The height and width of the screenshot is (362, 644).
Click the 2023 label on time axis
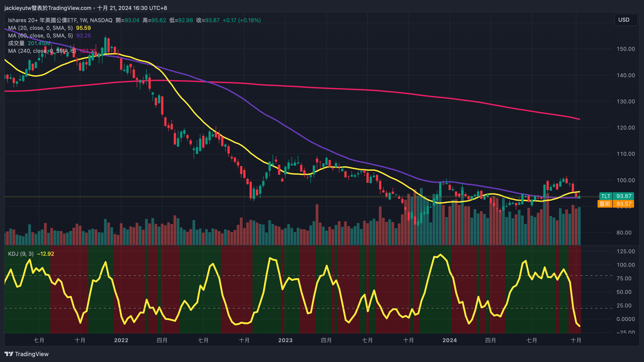click(285, 340)
